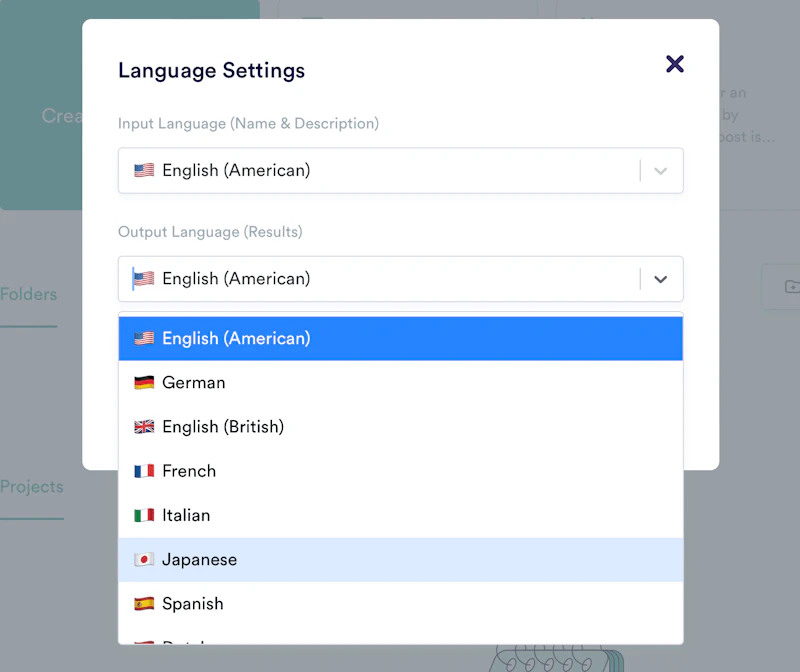
Task: Close the Language Settings dialog
Action: point(675,64)
